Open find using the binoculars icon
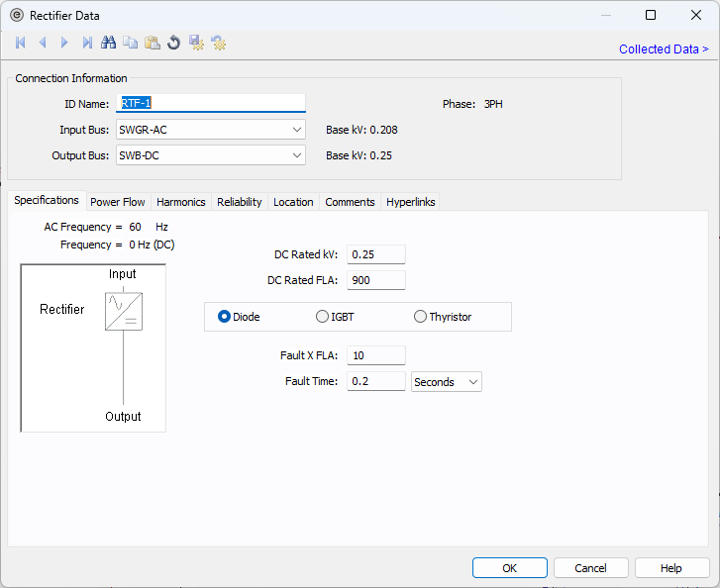Image resolution: width=720 pixels, height=588 pixels. [x=109, y=43]
